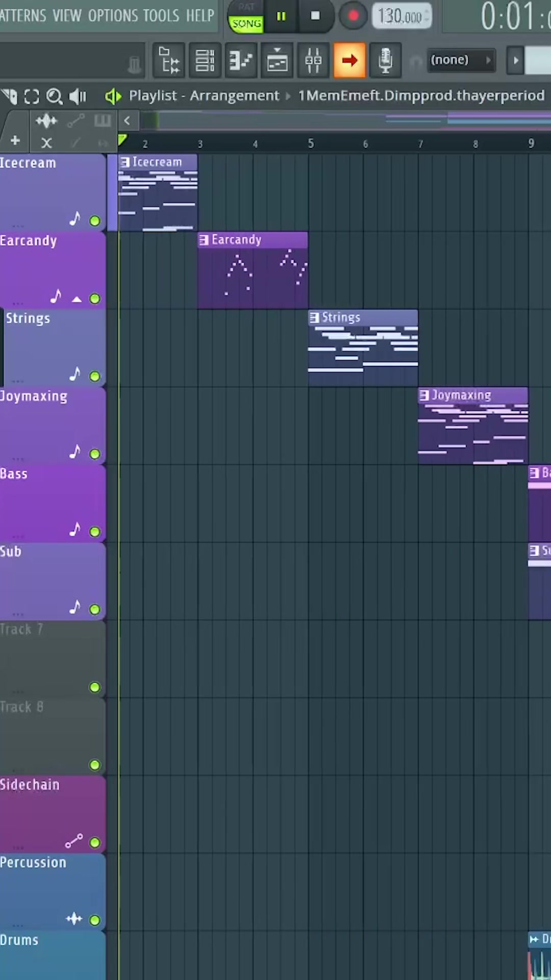This screenshot has height=980, width=551.
Task: Click the automation icon on Sidechain track
Action: [x=74, y=841]
